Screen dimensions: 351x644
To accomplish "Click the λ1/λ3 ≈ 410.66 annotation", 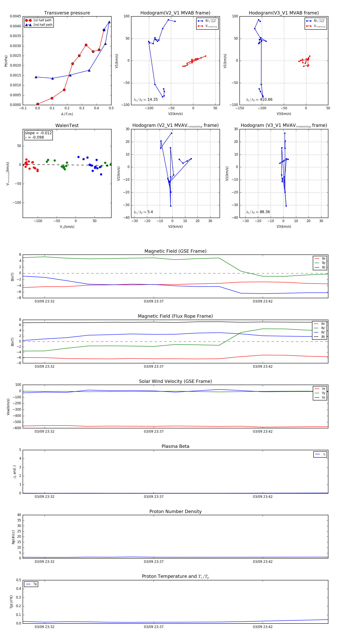I will pyautogui.click(x=259, y=100).
